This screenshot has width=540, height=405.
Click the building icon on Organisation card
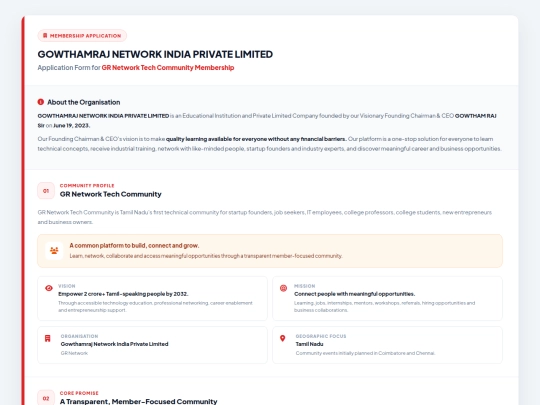48,339
